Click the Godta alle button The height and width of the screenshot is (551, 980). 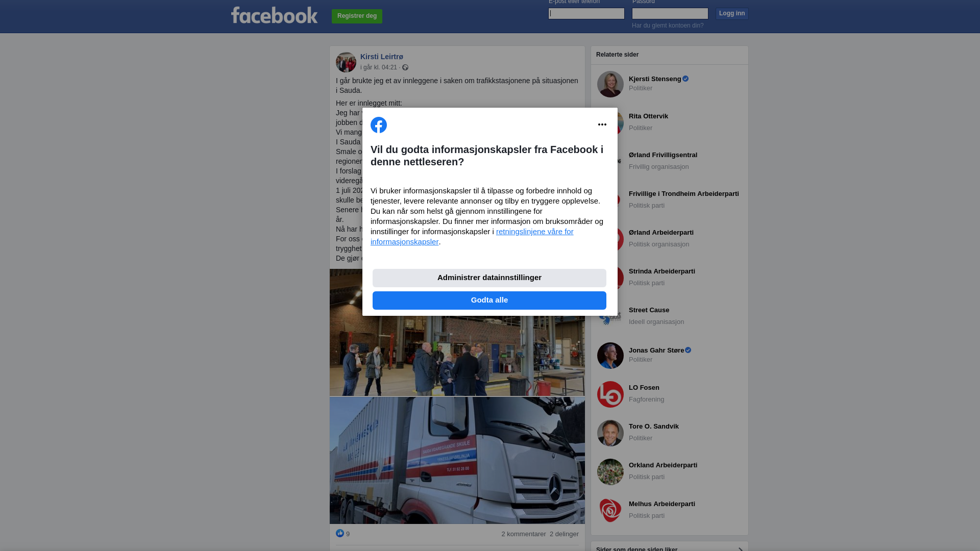click(x=489, y=300)
